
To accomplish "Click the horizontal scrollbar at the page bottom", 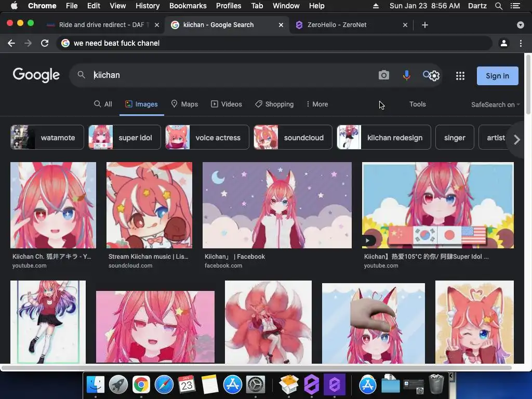I will (x=257, y=368).
